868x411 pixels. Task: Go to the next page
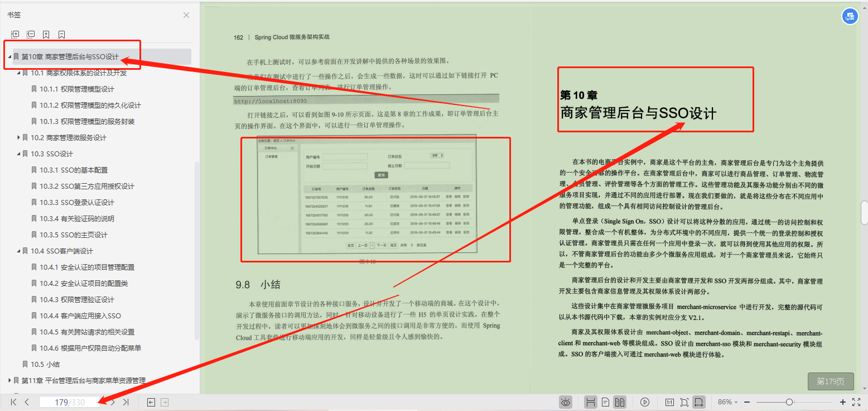pyautogui.click(x=113, y=402)
